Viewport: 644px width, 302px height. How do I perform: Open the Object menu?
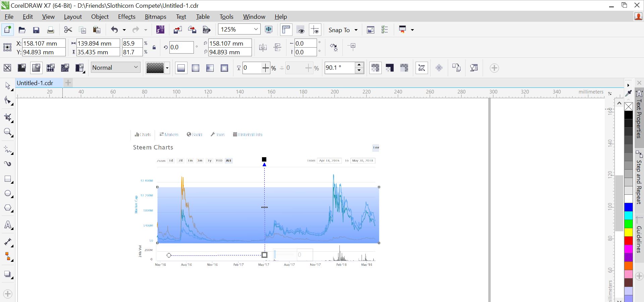coord(100,17)
